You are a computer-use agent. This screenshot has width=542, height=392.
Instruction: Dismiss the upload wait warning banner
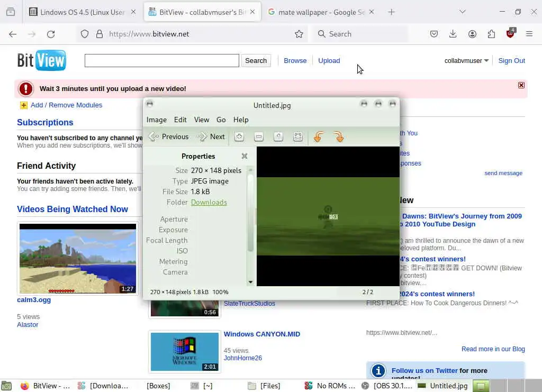click(521, 85)
